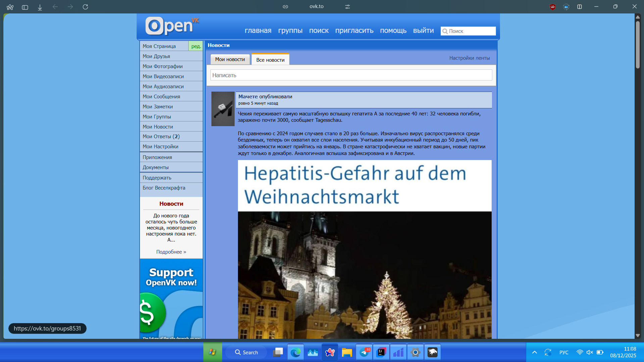Expand hidden system tray icons chevron

point(535,352)
